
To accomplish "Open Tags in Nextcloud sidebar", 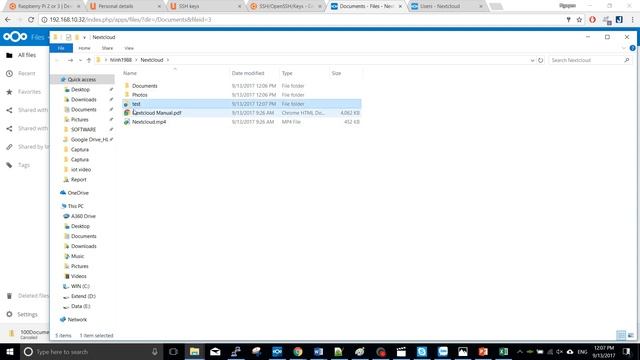I will coord(24,165).
